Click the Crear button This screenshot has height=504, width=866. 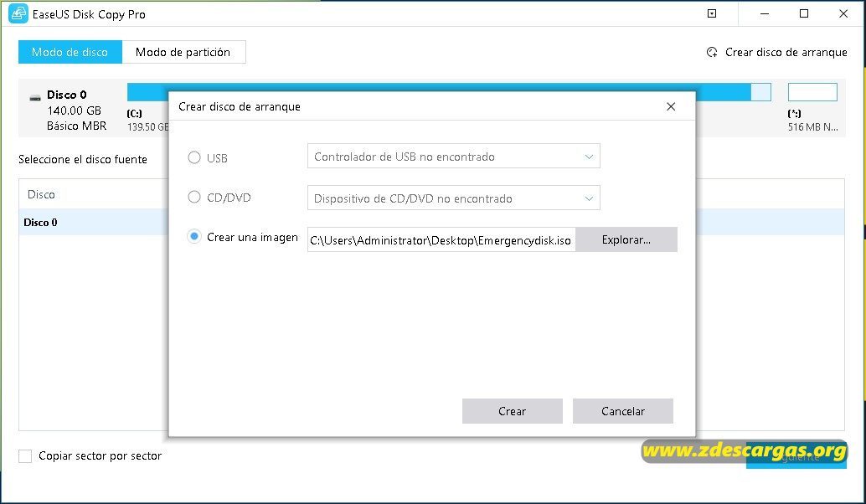pos(512,411)
